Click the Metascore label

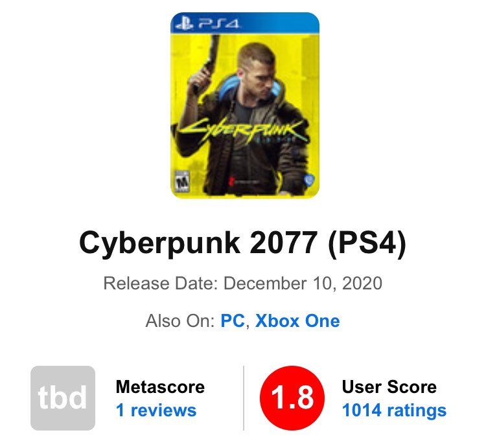point(160,387)
